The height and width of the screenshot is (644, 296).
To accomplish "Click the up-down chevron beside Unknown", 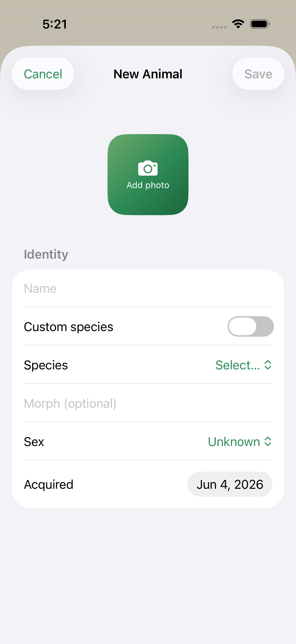I will click(268, 441).
